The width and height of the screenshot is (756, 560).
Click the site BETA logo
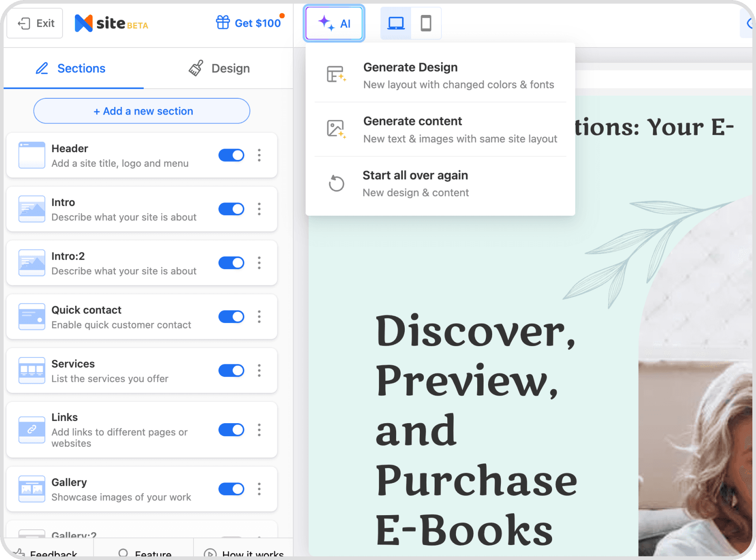pyautogui.click(x=111, y=23)
